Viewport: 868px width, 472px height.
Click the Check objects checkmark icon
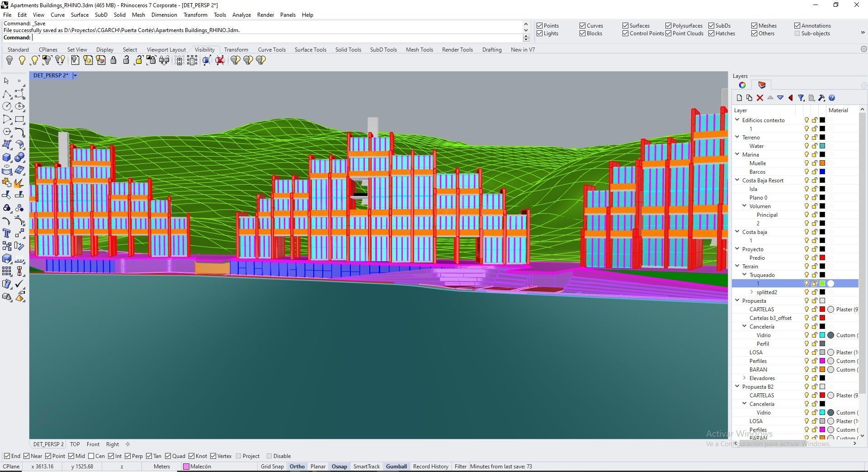tap(19, 284)
